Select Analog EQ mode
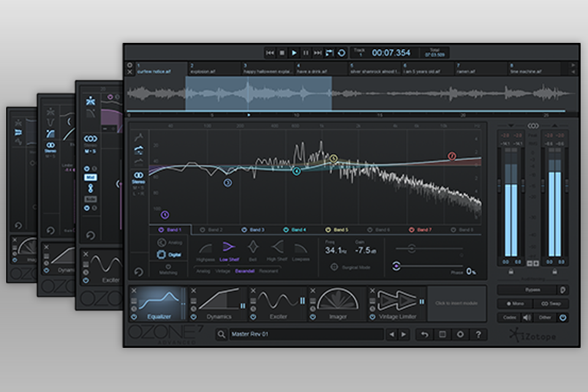The height and width of the screenshot is (392, 588). click(x=170, y=243)
